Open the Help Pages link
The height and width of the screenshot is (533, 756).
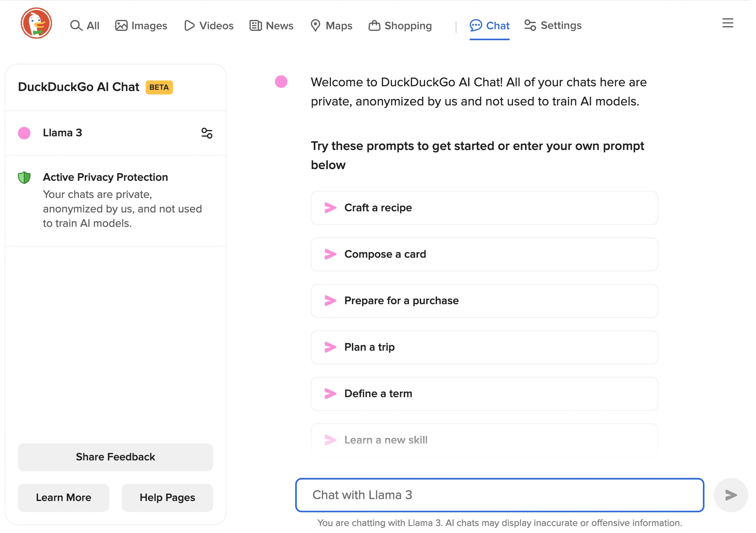click(x=167, y=498)
